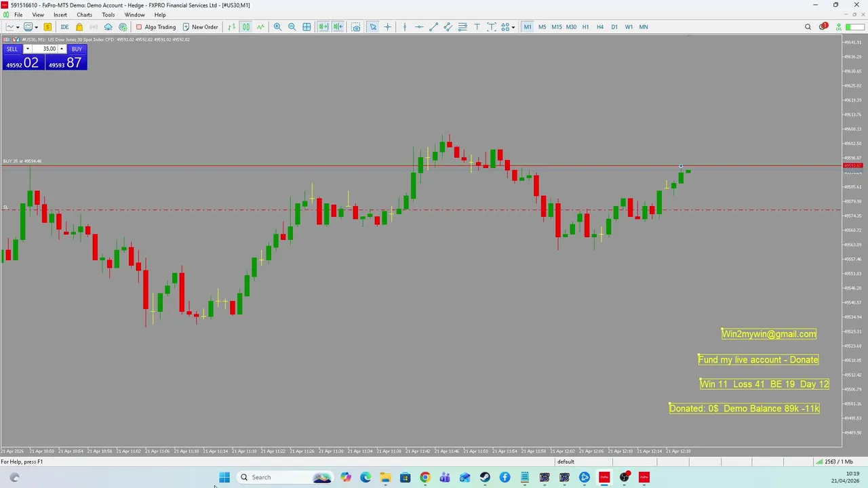Open the Tools menu
Image resolution: width=868 pixels, height=488 pixels.
(108, 15)
